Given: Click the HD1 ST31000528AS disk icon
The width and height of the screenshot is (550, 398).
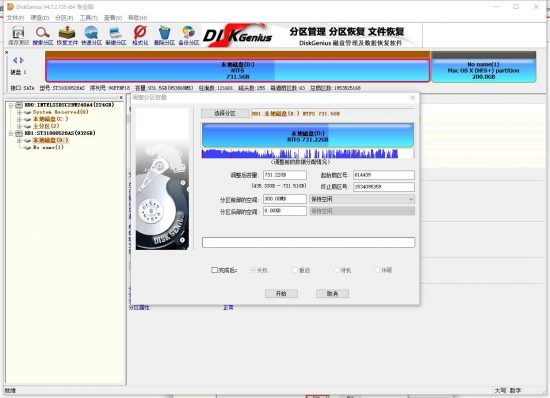Looking at the screenshot, I should [x=19, y=133].
